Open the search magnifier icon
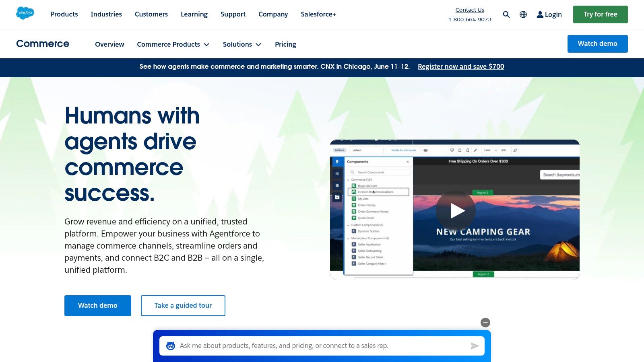Image resolution: width=644 pixels, height=362 pixels. [506, 14]
